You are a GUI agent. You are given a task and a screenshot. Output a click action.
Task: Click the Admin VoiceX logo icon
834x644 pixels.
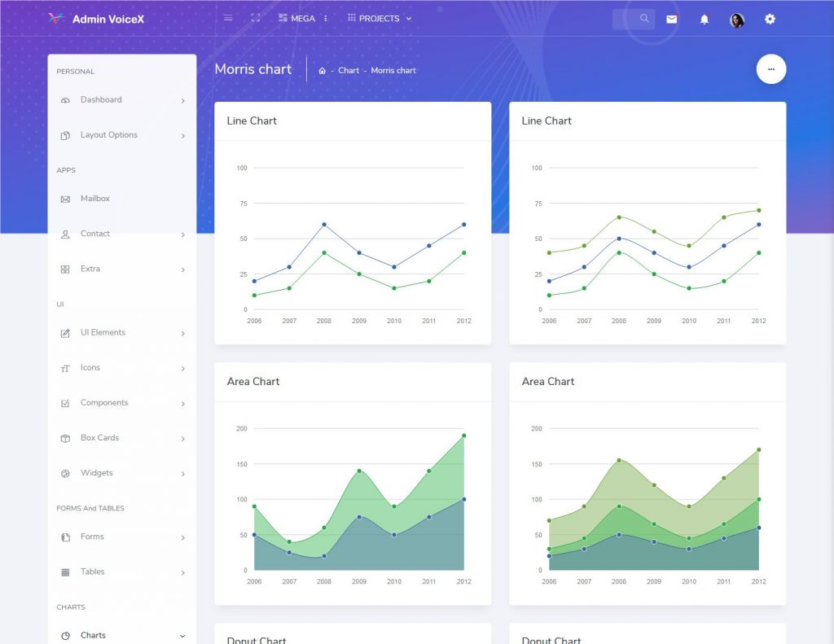tap(56, 19)
